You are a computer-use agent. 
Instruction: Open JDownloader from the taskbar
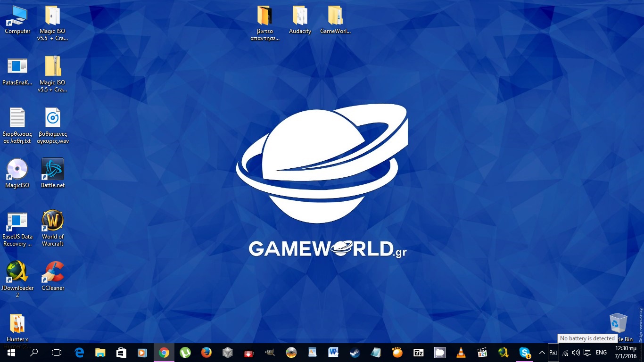[503, 353]
